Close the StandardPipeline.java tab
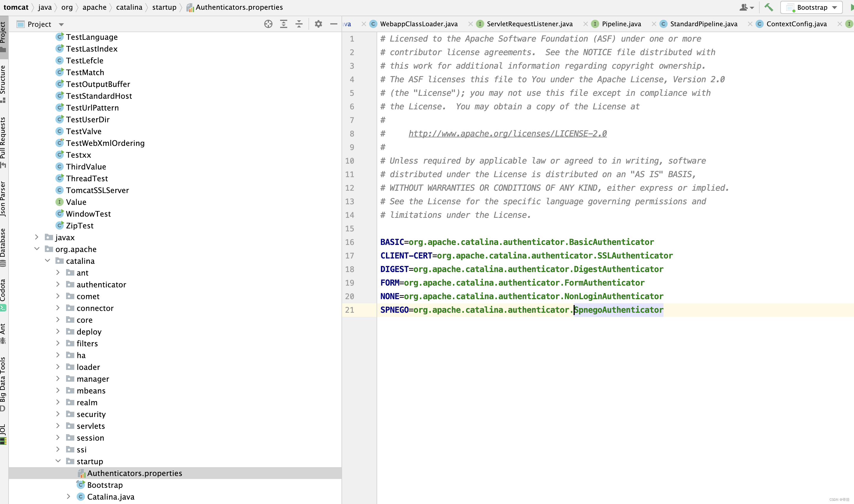Screen dimensions: 854x504 tap(750, 24)
